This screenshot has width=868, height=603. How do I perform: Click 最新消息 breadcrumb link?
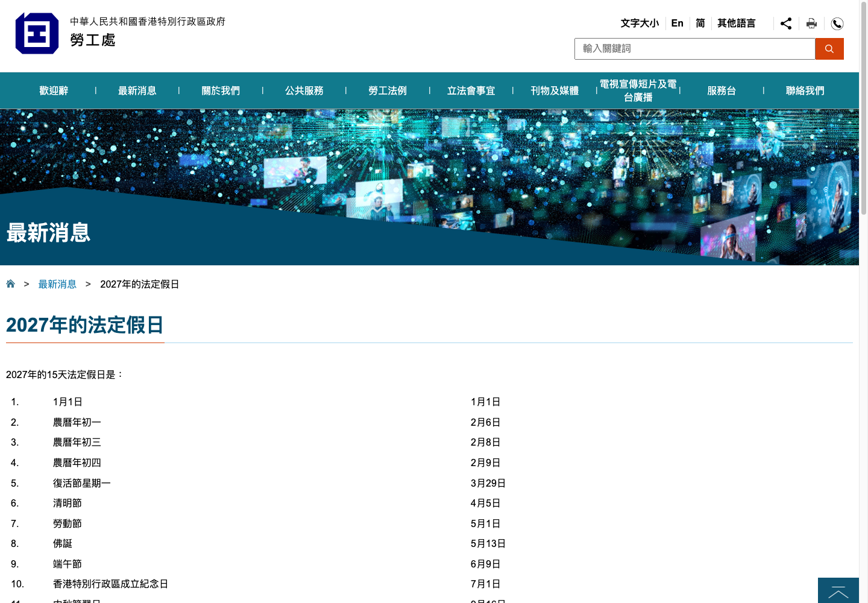[x=57, y=284]
